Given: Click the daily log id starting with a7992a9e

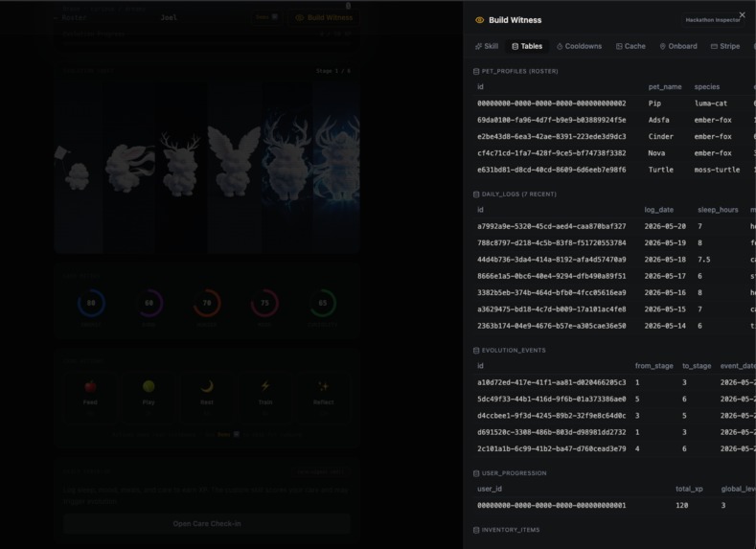Looking at the screenshot, I should [552, 226].
